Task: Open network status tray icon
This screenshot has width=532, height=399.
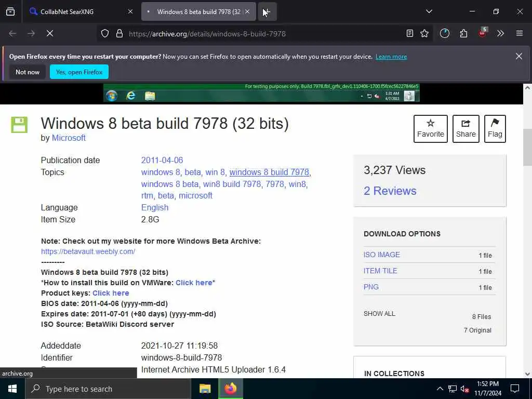Action: pyautogui.click(x=453, y=389)
